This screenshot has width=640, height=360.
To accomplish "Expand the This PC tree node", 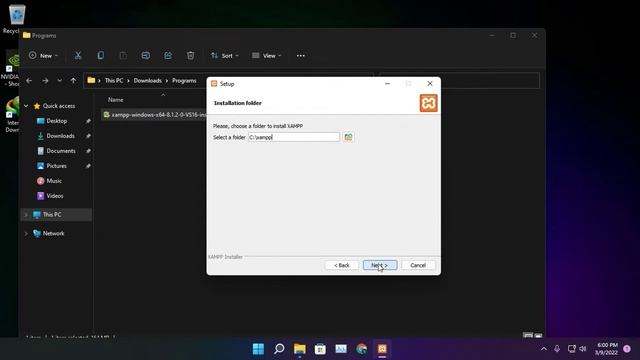I will coord(26,214).
